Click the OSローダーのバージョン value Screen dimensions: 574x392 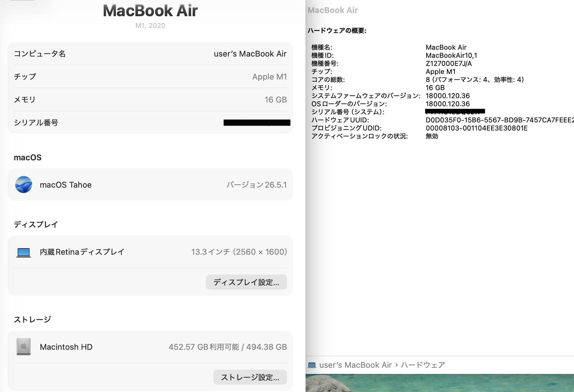pyautogui.click(x=448, y=104)
